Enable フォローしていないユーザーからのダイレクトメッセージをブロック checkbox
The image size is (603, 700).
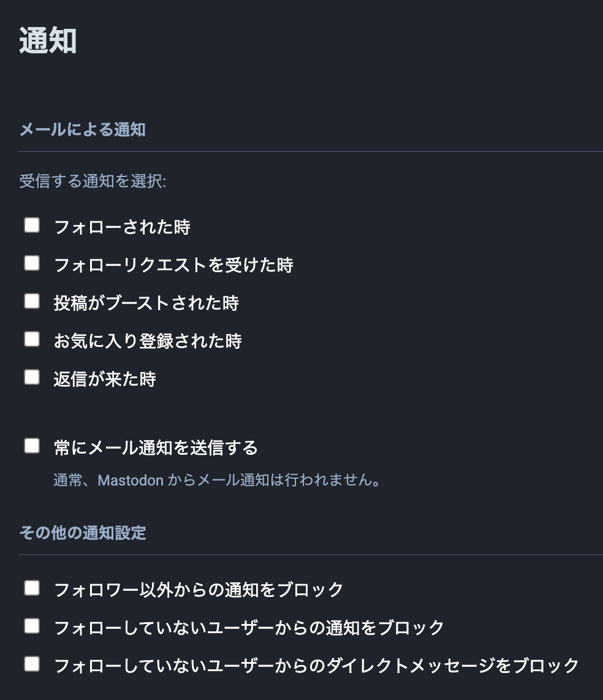pyautogui.click(x=32, y=664)
